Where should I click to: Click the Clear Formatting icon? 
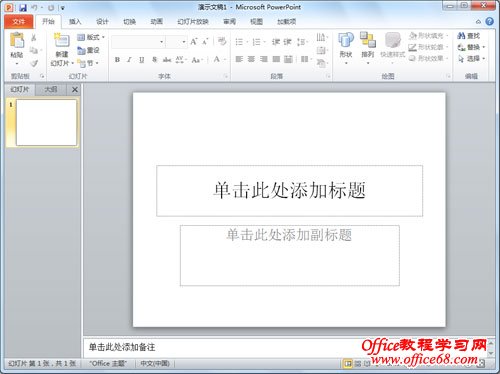click(222, 41)
